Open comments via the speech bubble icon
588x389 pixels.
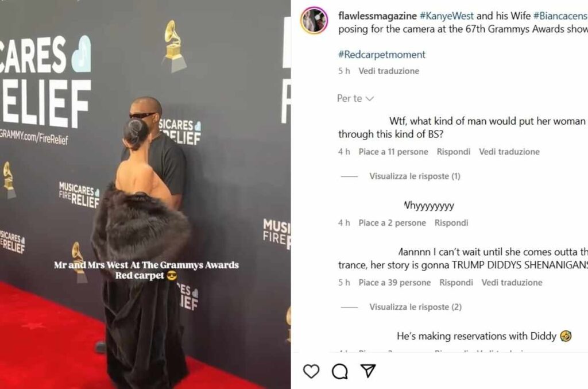340,371
